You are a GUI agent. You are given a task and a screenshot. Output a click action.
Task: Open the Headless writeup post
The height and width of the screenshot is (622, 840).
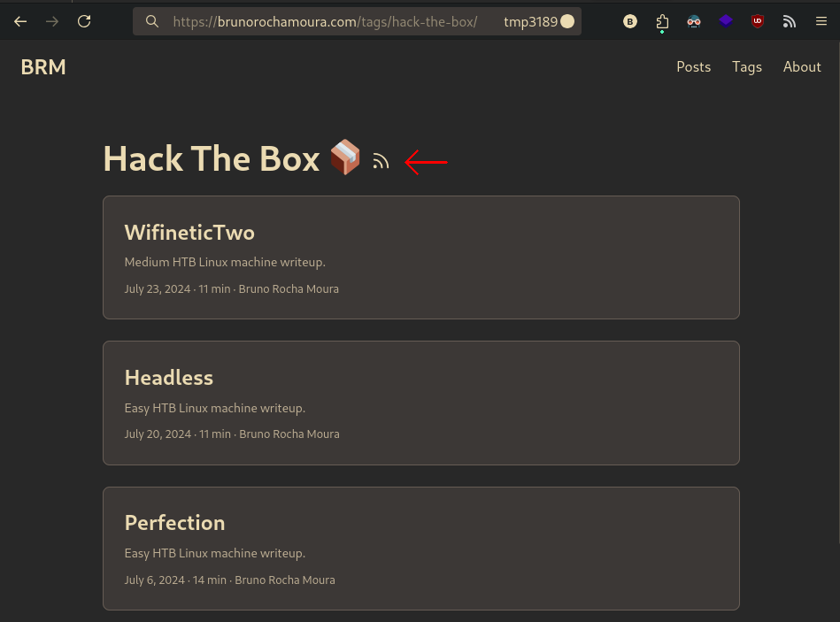tap(169, 378)
